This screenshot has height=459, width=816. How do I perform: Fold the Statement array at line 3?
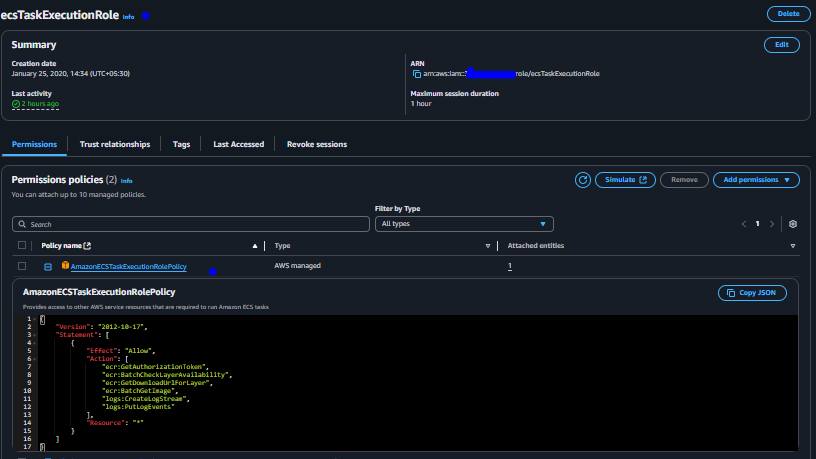tap(35, 335)
